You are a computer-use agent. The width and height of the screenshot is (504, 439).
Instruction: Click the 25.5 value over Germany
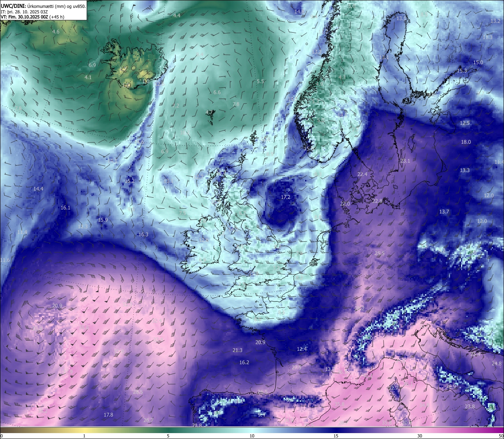(x=380, y=253)
